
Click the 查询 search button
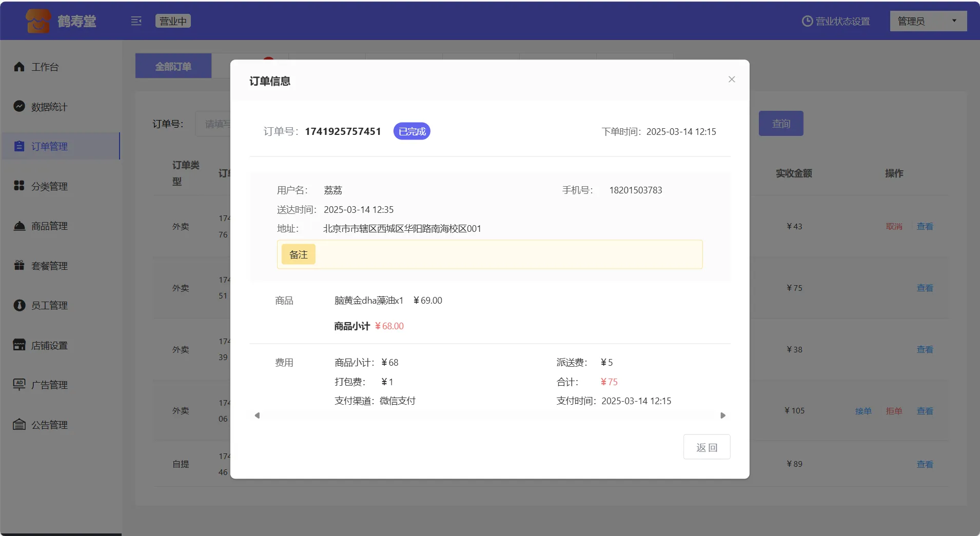780,124
